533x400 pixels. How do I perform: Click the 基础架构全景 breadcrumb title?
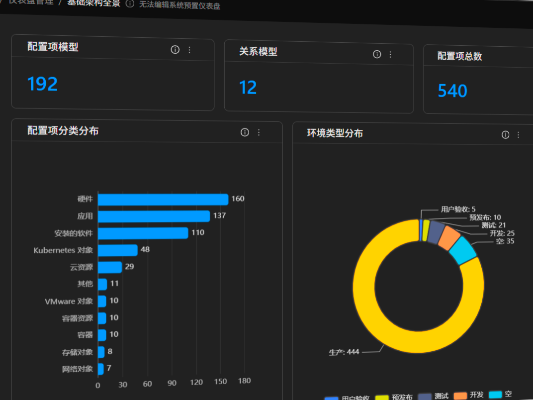(94, 3)
